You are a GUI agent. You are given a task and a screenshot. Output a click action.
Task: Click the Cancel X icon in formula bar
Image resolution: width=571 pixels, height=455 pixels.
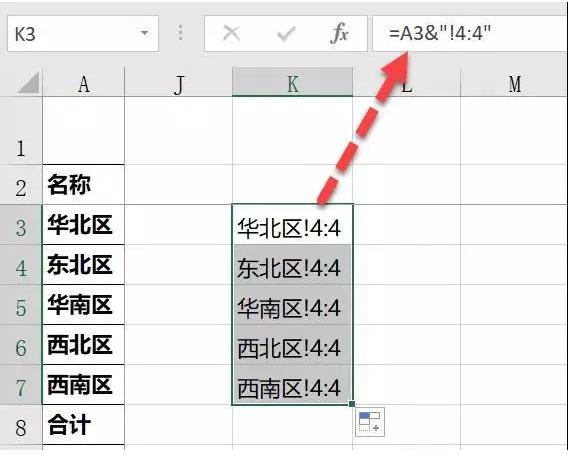click(232, 34)
